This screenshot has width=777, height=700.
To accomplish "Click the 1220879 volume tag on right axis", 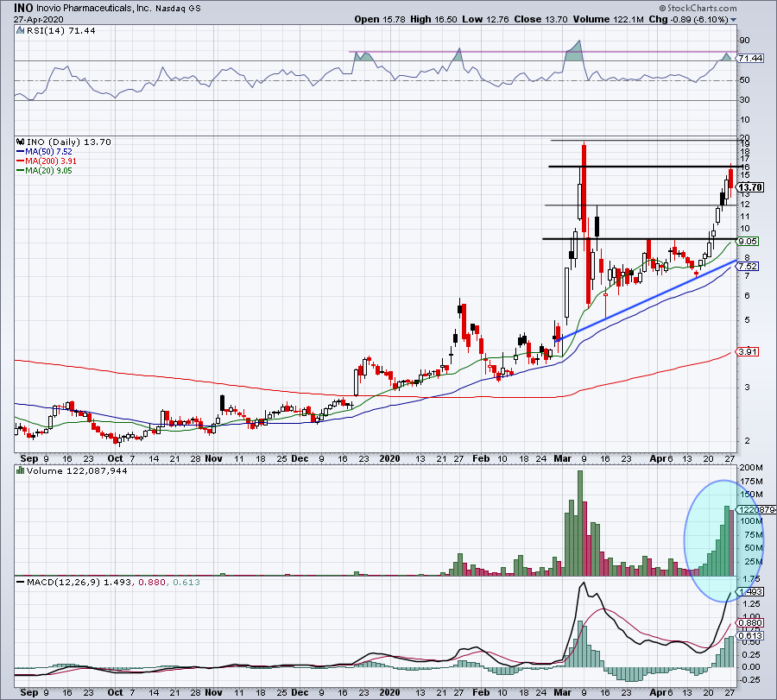I will (756, 510).
